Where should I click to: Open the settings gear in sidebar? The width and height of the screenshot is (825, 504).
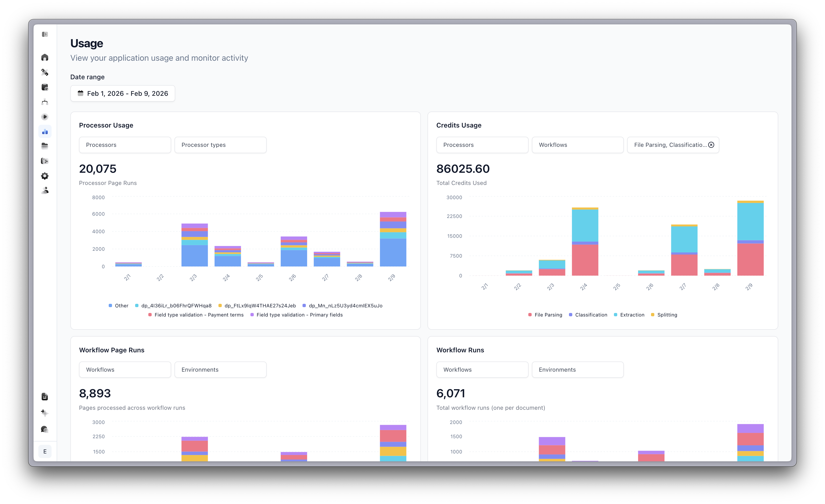pyautogui.click(x=45, y=176)
